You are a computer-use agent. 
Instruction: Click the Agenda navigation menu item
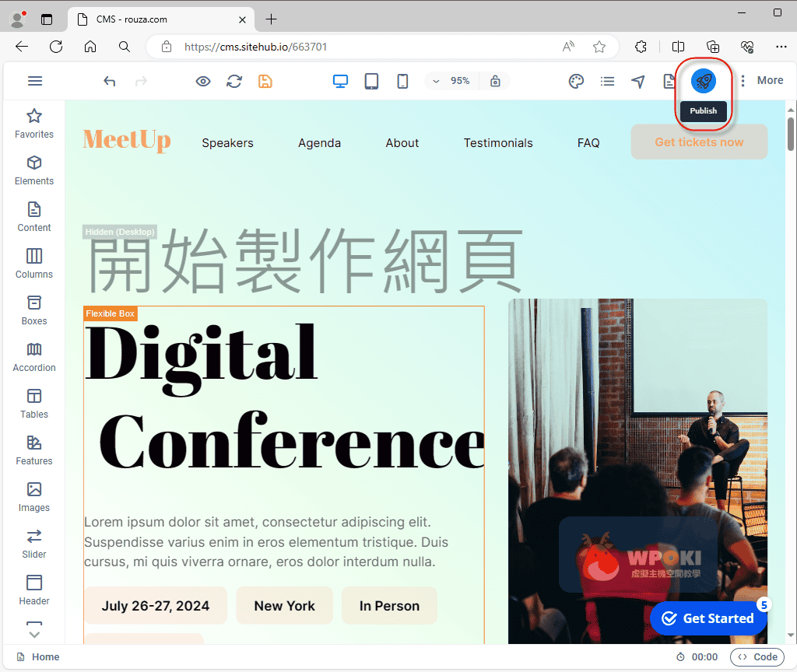click(x=319, y=143)
